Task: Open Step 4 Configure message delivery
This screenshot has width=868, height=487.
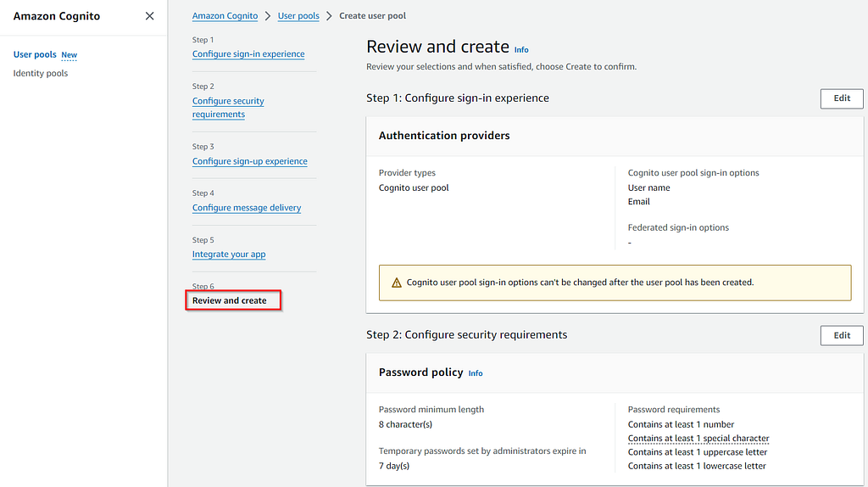Action: point(247,208)
